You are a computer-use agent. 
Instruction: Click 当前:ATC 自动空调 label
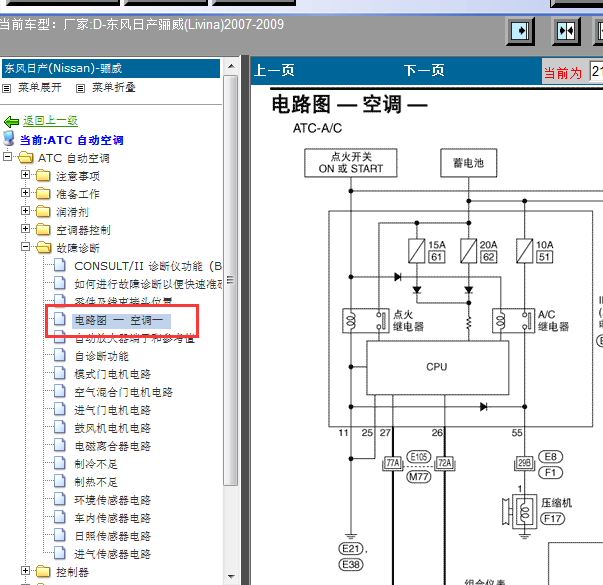coord(72,140)
